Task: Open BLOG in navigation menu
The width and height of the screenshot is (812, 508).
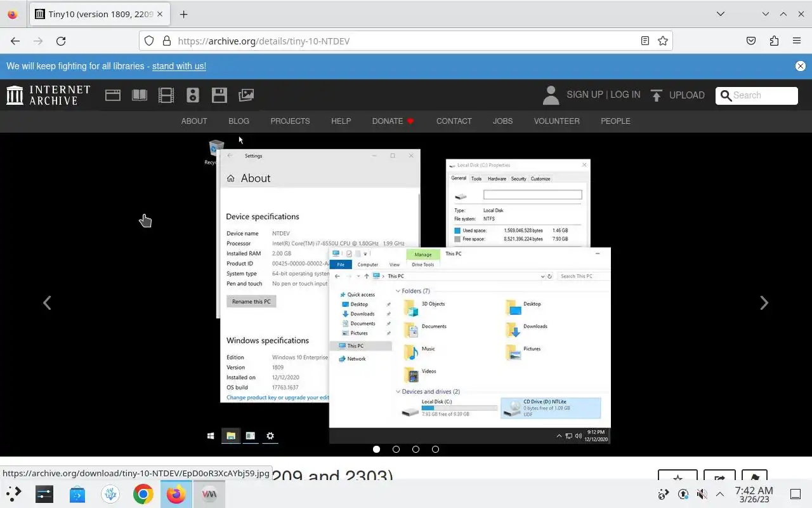Action: pos(239,121)
